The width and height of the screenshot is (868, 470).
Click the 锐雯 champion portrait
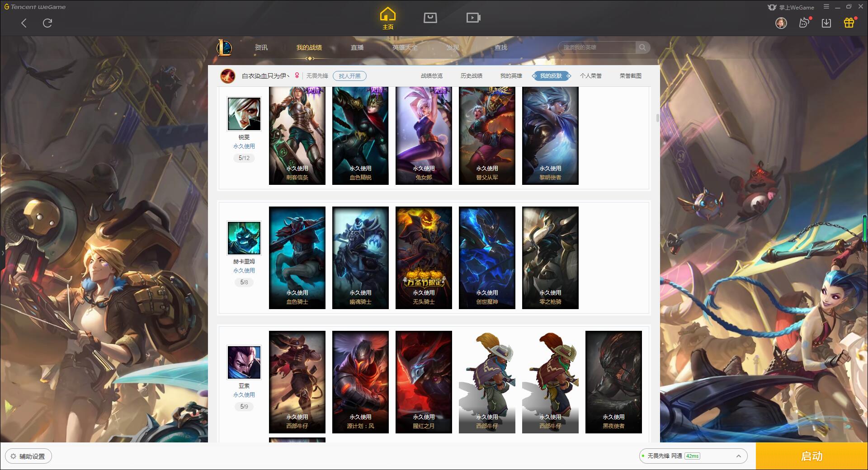(x=244, y=114)
